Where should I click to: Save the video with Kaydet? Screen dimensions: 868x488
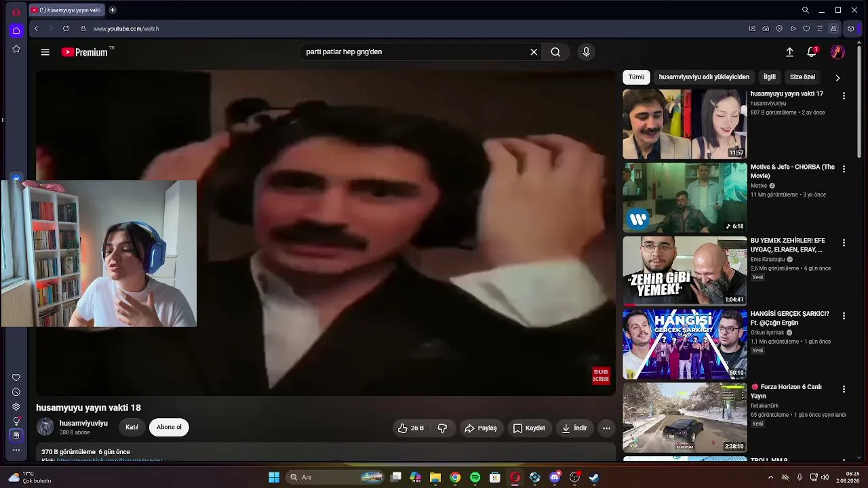[x=529, y=428]
